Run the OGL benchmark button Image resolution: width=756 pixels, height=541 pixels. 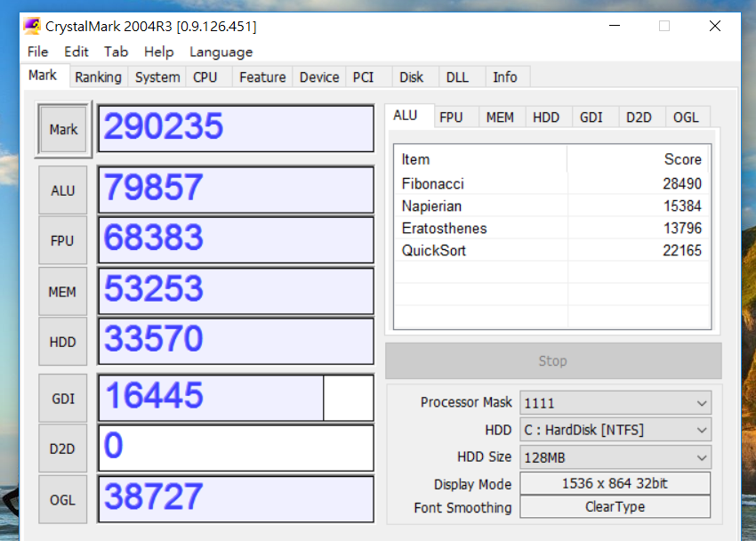(62, 500)
